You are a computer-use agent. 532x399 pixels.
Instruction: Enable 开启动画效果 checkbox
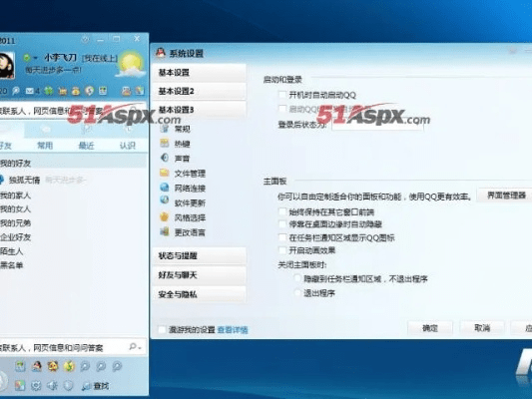pyautogui.click(x=281, y=250)
